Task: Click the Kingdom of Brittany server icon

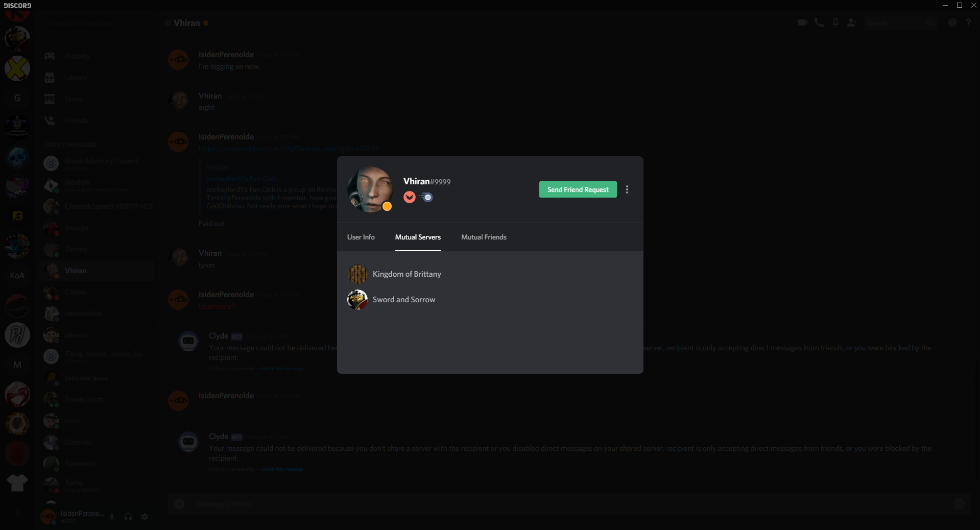Action: click(357, 274)
